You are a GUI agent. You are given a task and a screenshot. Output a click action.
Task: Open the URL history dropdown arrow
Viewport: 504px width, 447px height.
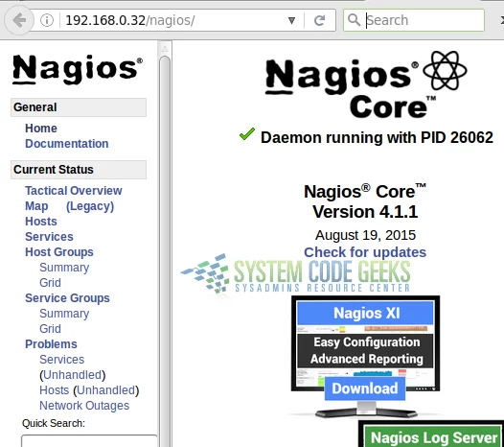click(x=291, y=20)
